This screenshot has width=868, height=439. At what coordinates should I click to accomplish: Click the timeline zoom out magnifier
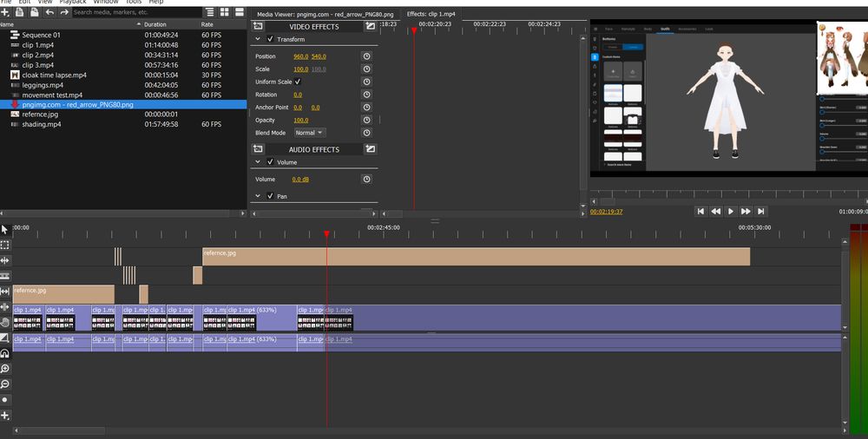tap(4, 383)
